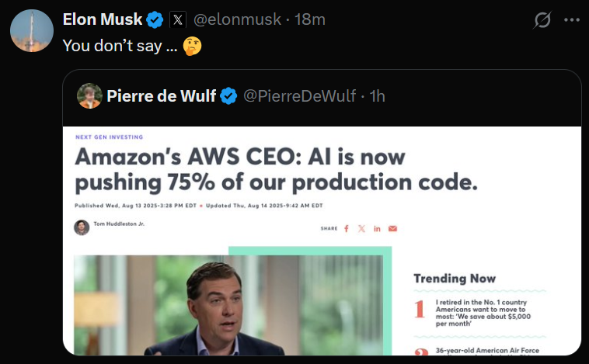Image resolution: width=589 pixels, height=364 pixels.
Task: Click Pierre de Wulf's profile avatar
Action: (90, 95)
